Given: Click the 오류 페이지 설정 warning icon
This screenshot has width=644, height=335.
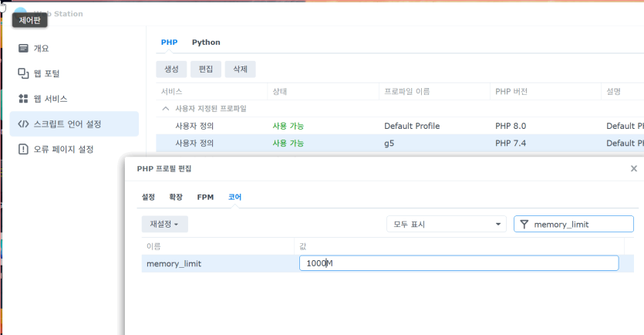Looking at the screenshot, I should pos(23,149).
